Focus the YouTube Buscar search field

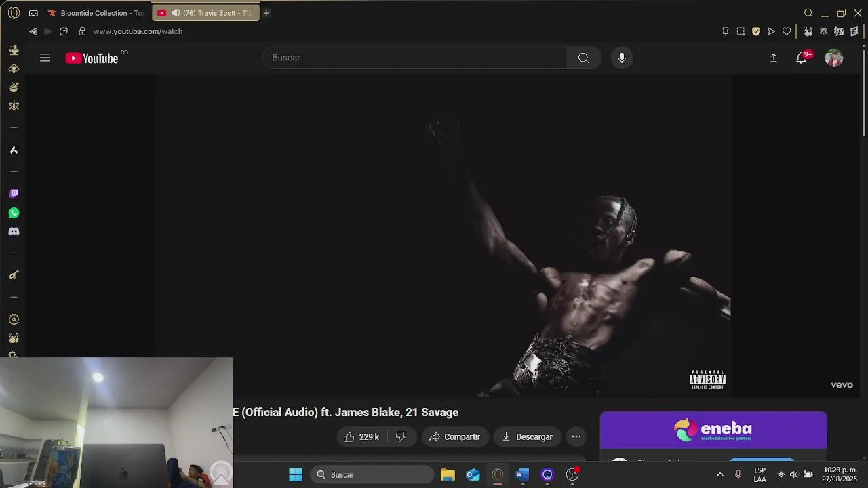[414, 58]
